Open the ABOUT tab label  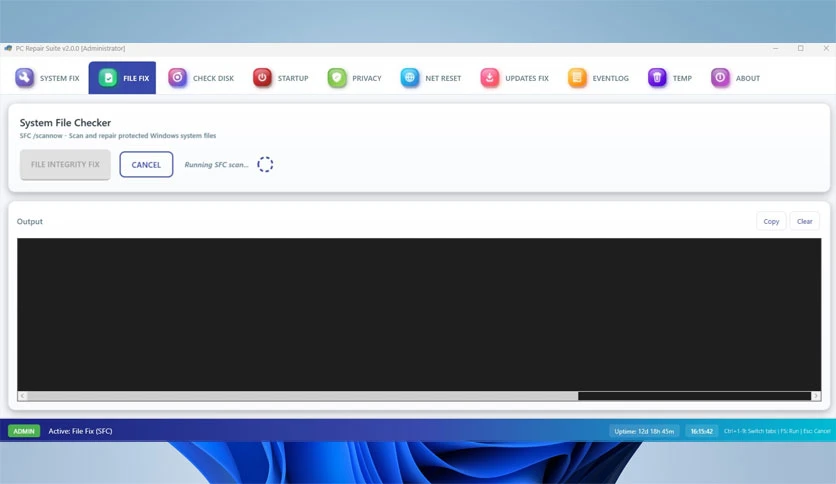click(x=747, y=78)
